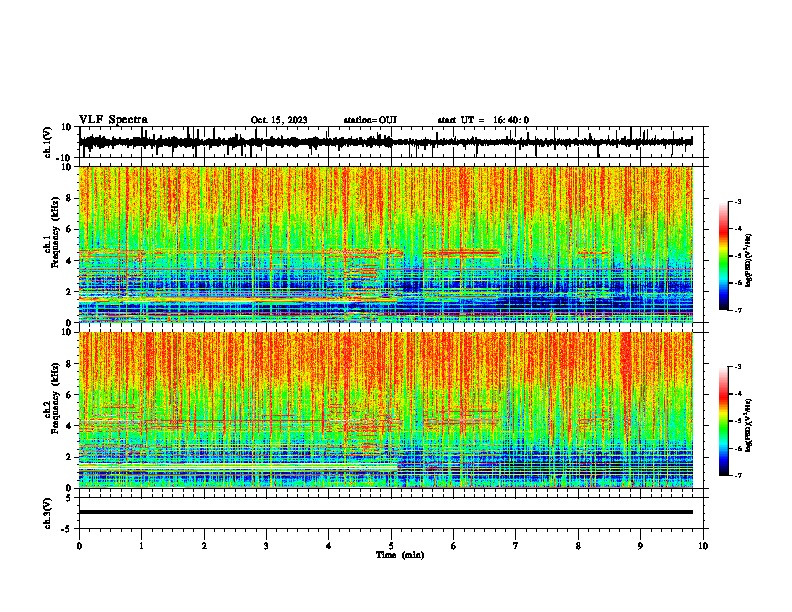Click the ch.2 spectrogram panel
This screenshot has height=612, width=792.
385,410
